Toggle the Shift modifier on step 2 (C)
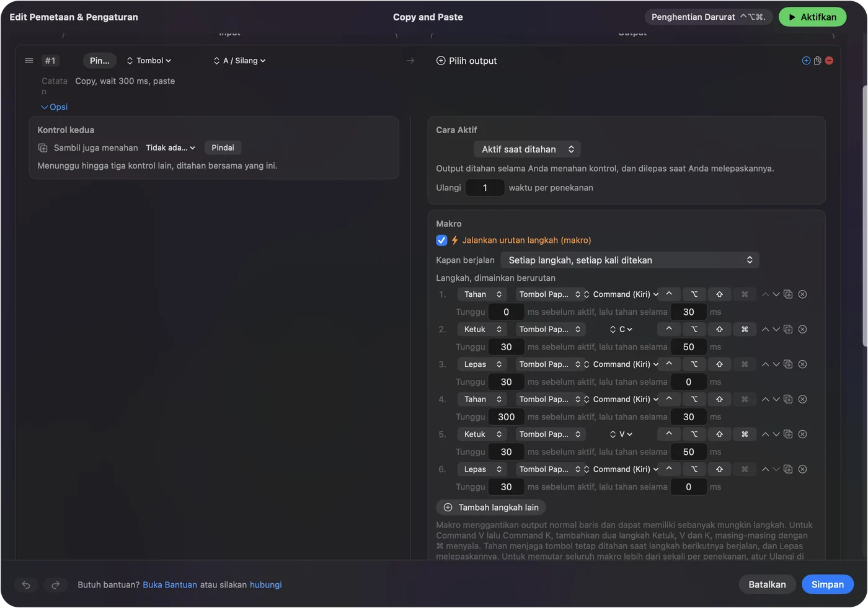The image size is (868, 608). click(719, 329)
